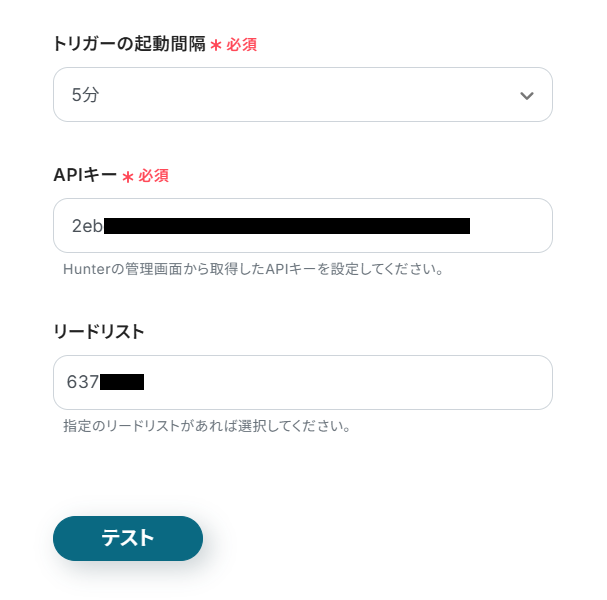607x600 pixels.
Task: Click the 637 text in the lead list field
Action: click(x=82, y=382)
